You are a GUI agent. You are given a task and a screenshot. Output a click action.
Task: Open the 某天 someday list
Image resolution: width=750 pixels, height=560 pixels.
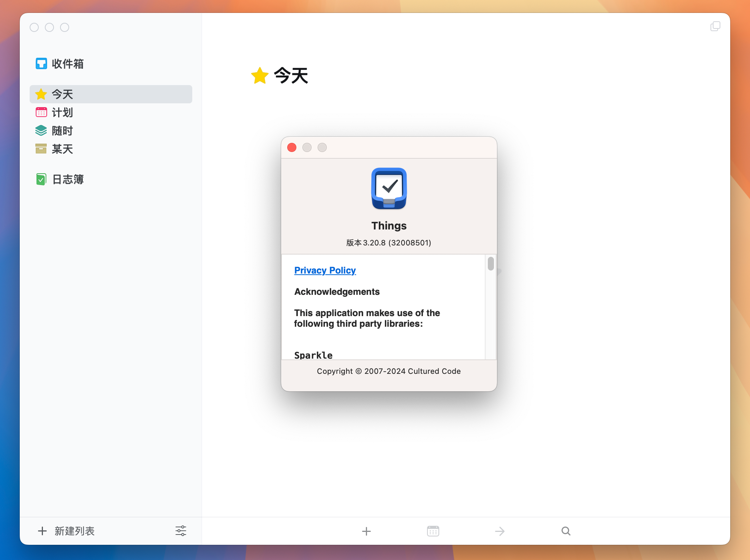coord(111,149)
